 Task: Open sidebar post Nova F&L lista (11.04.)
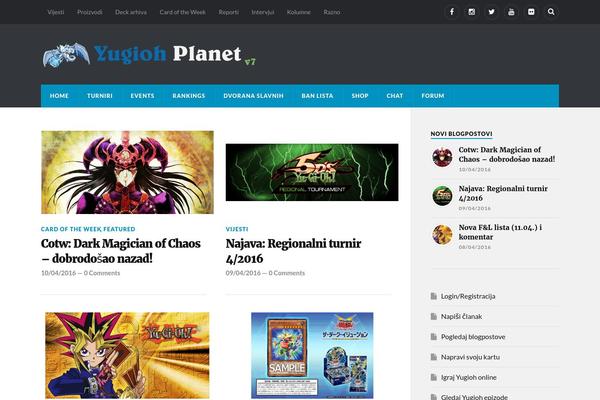tap(500, 232)
